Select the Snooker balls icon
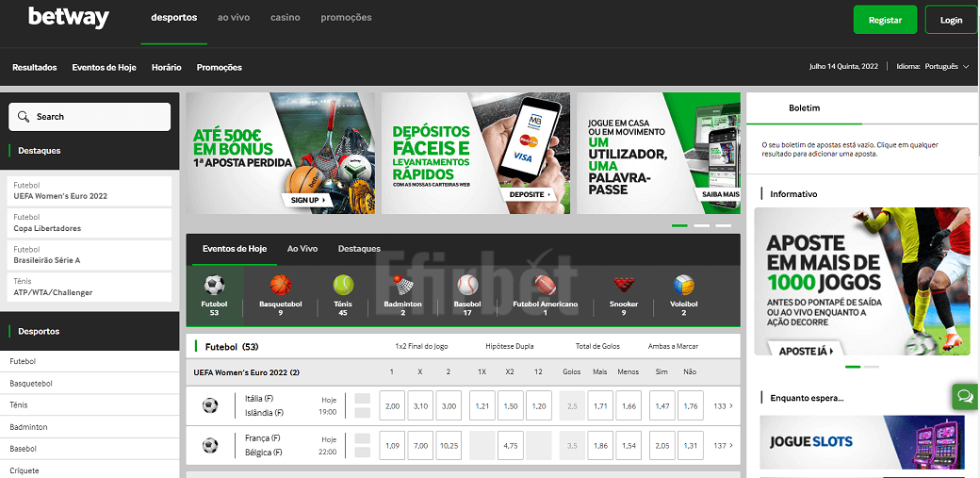This screenshot has width=980, height=478. click(624, 286)
